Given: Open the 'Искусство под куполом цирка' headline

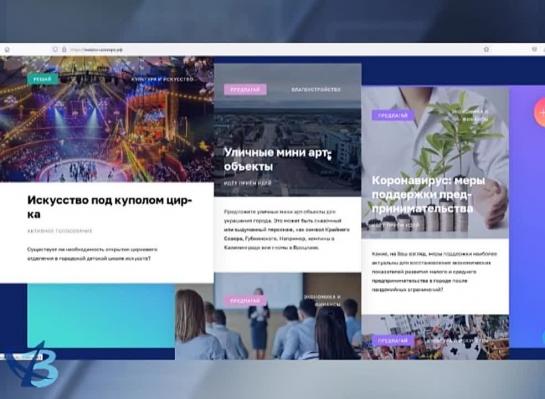Looking at the screenshot, I should pyautogui.click(x=109, y=207).
